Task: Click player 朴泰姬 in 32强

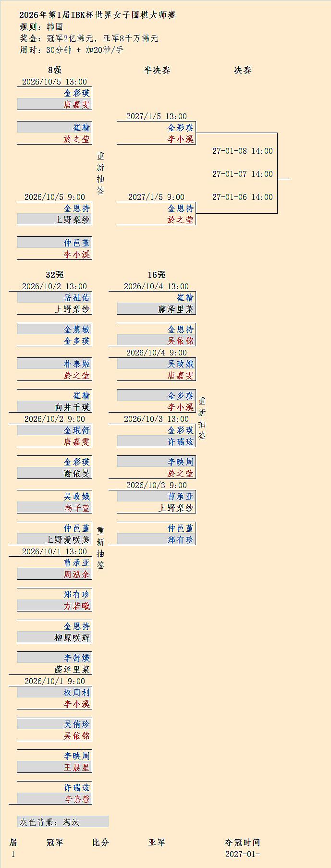Action: 77,364
